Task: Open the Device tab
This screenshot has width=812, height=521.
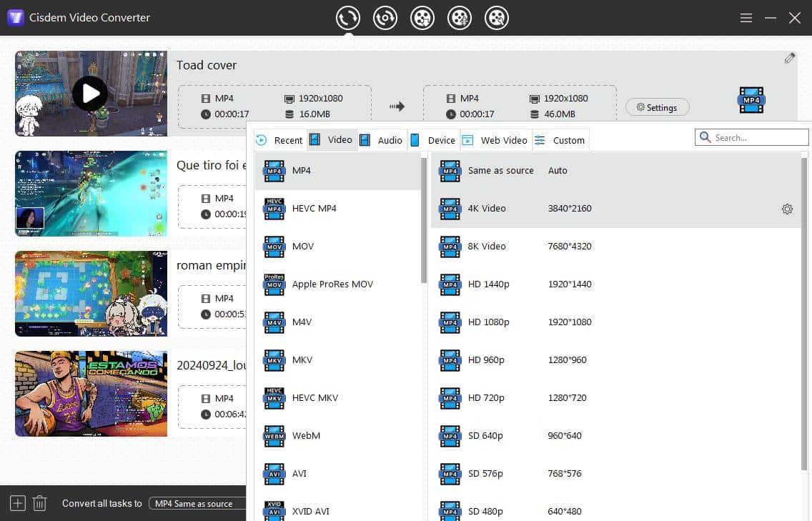Action: pyautogui.click(x=433, y=140)
